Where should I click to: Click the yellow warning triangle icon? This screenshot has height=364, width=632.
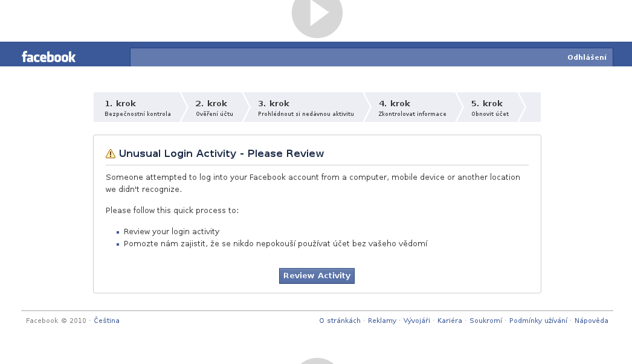pyautogui.click(x=111, y=154)
